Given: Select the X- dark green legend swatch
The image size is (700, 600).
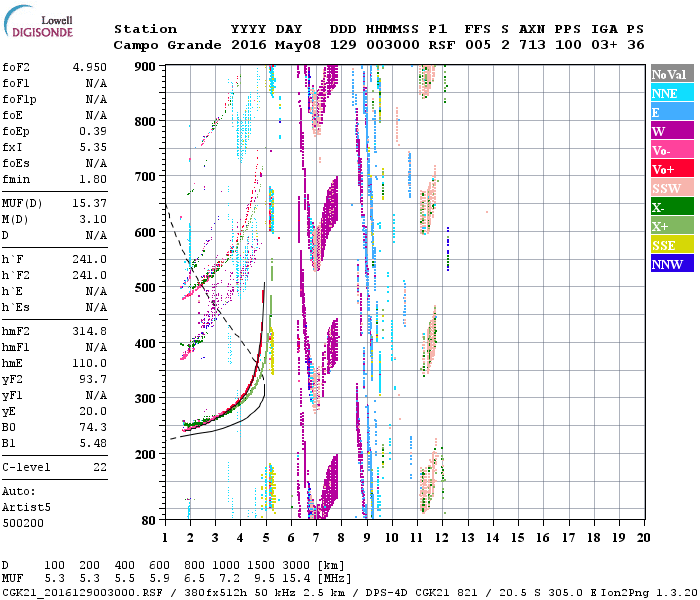Looking at the screenshot, I should [x=672, y=207].
